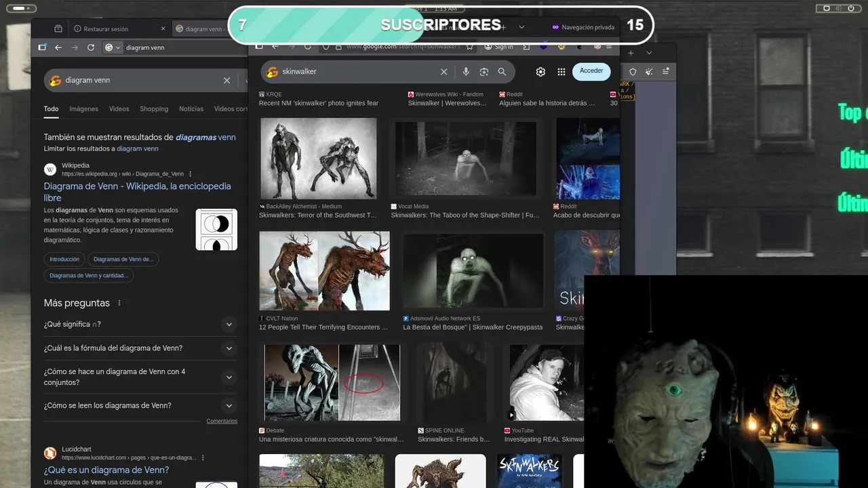Go back in diagram venn window
This screenshot has width=868, height=488.
coord(58,47)
